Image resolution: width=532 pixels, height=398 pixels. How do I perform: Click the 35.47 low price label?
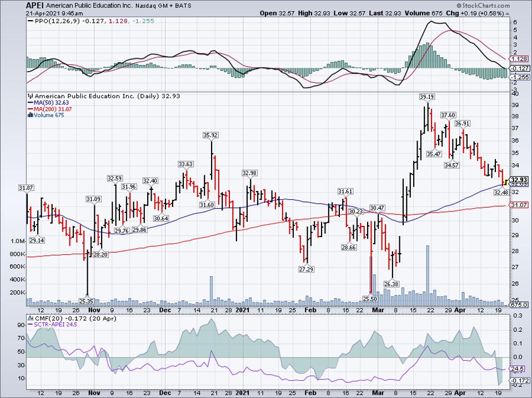pos(434,154)
